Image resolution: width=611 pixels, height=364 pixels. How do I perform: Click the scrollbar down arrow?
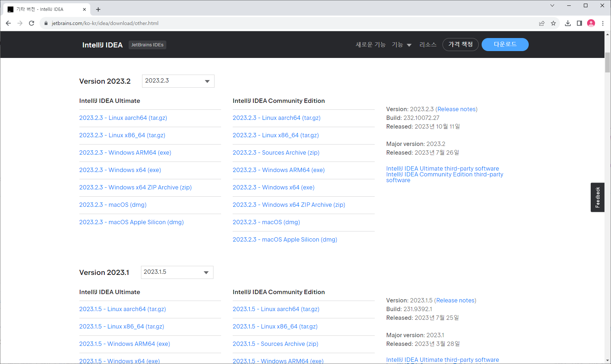[608, 360]
